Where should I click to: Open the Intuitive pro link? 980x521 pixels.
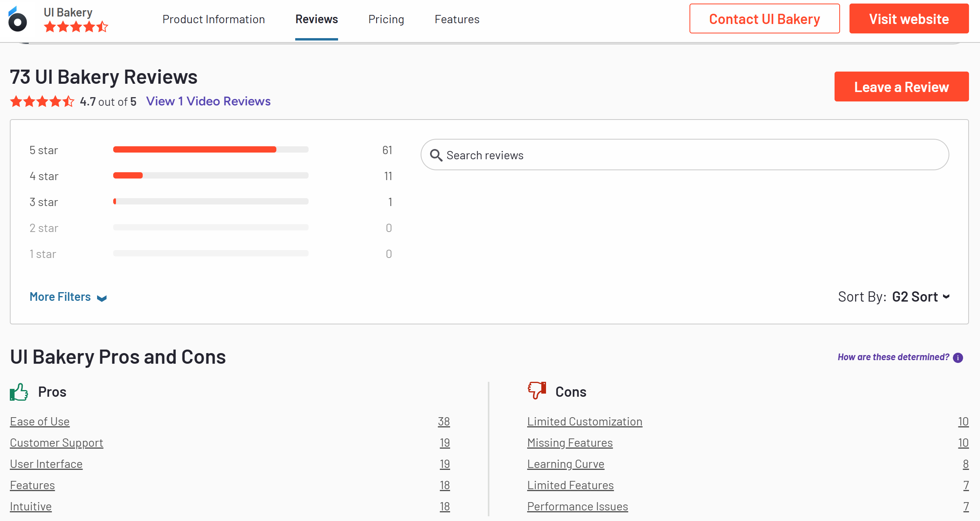point(31,506)
